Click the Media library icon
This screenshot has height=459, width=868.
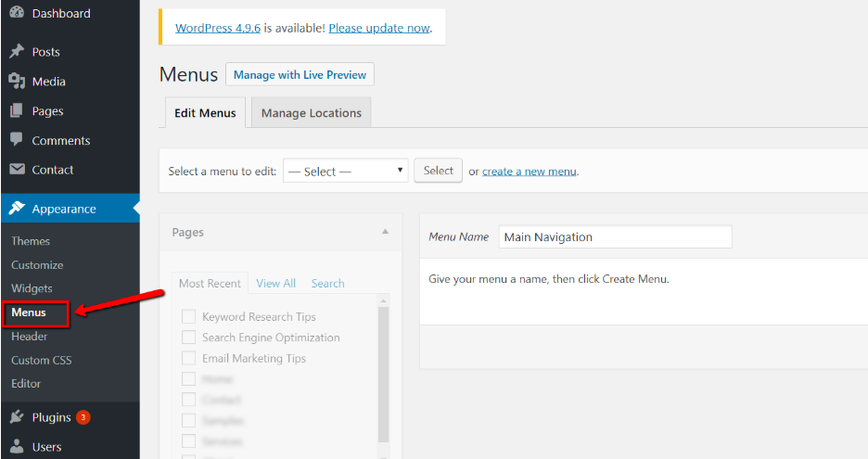tap(17, 82)
